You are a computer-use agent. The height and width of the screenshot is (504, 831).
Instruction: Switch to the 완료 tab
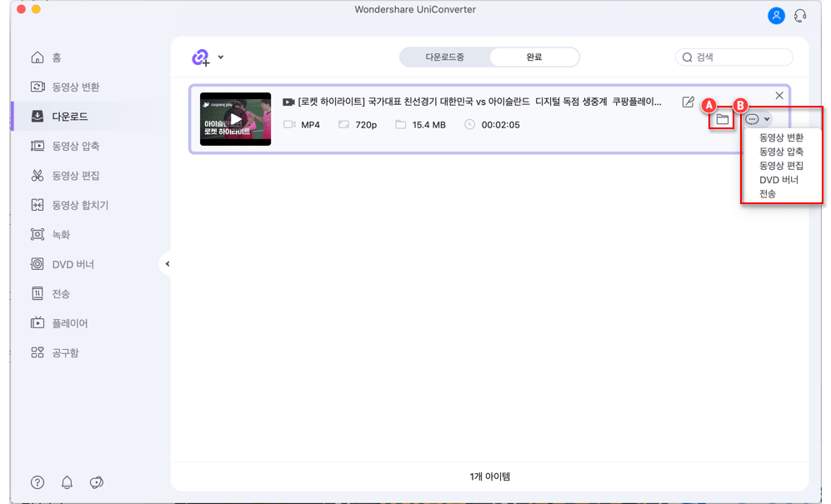pyautogui.click(x=533, y=57)
